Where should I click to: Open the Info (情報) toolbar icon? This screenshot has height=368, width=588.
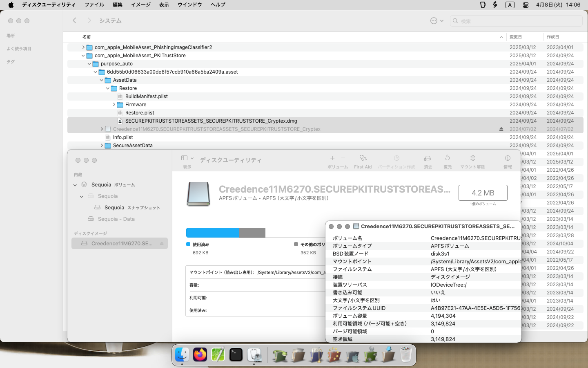click(x=508, y=158)
